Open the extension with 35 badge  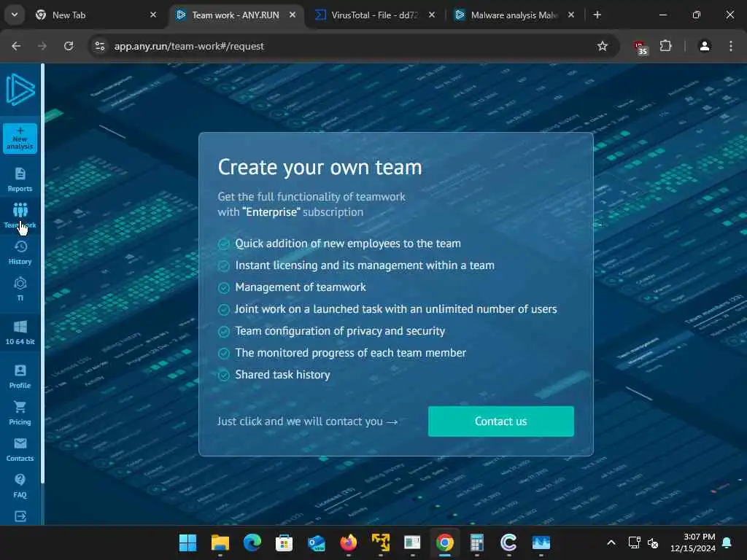coord(640,47)
